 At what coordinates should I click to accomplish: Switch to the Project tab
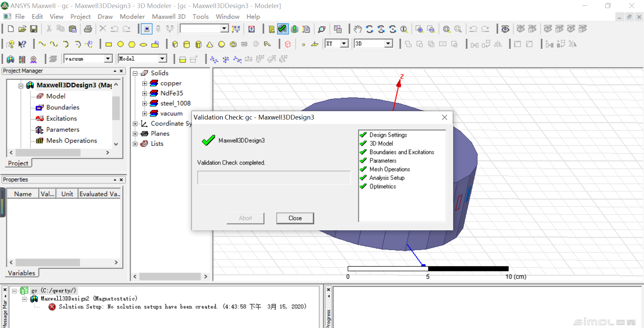click(x=18, y=163)
